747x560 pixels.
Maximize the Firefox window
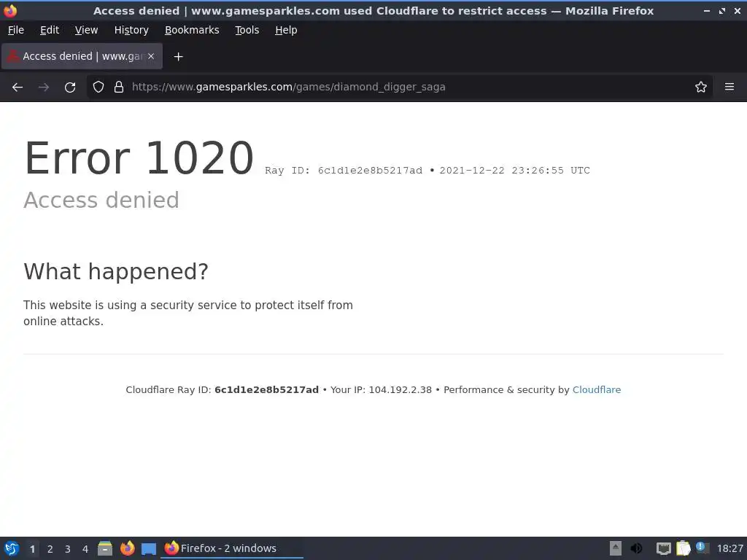point(722,10)
